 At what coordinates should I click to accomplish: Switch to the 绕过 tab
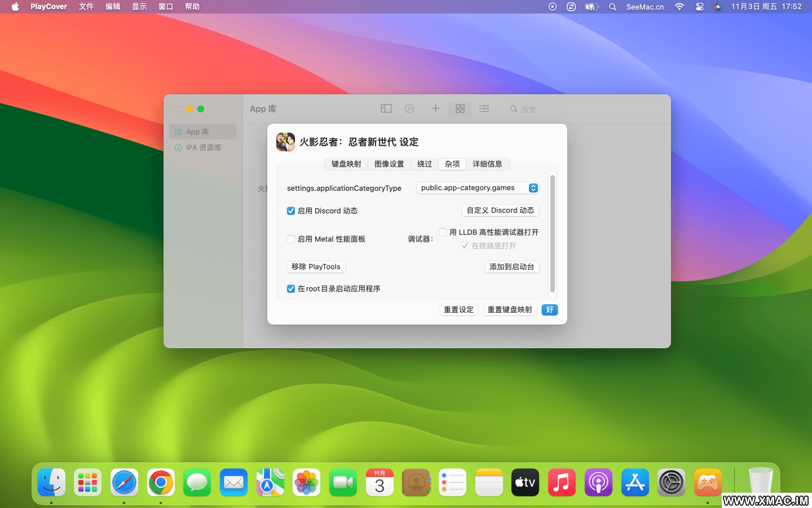pos(425,164)
